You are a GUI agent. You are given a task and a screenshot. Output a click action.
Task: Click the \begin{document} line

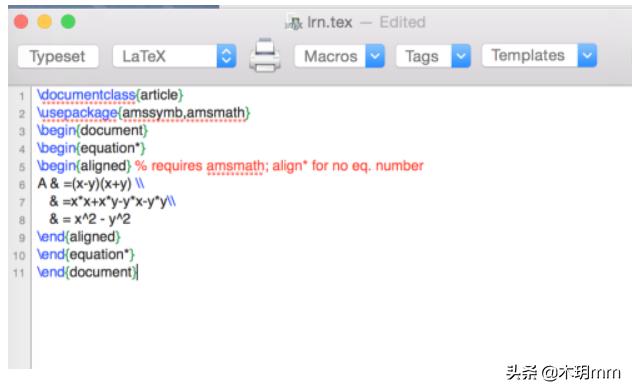pyautogui.click(x=92, y=131)
